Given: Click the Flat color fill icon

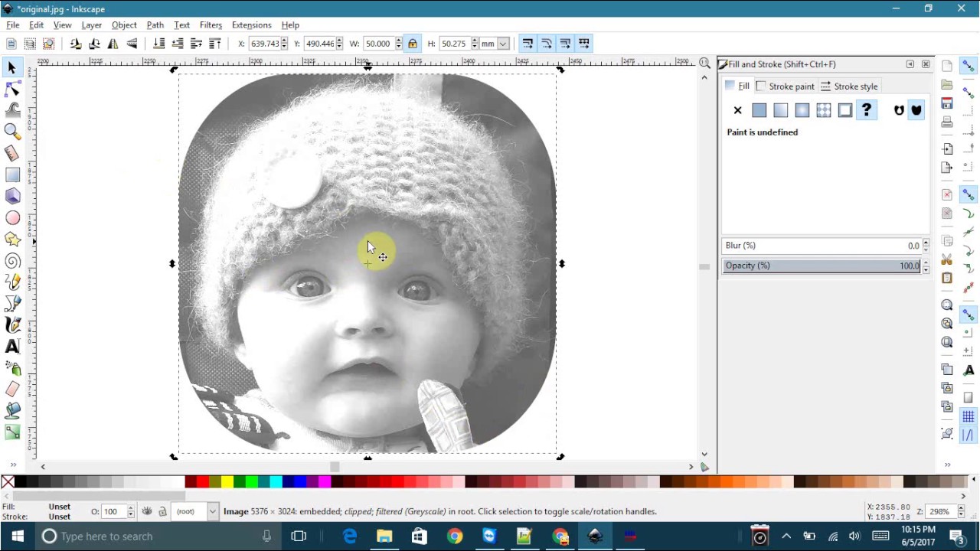Looking at the screenshot, I should pyautogui.click(x=759, y=110).
